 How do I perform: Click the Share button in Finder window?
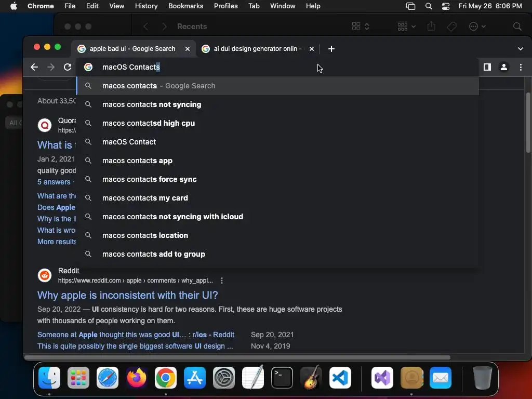431,26
